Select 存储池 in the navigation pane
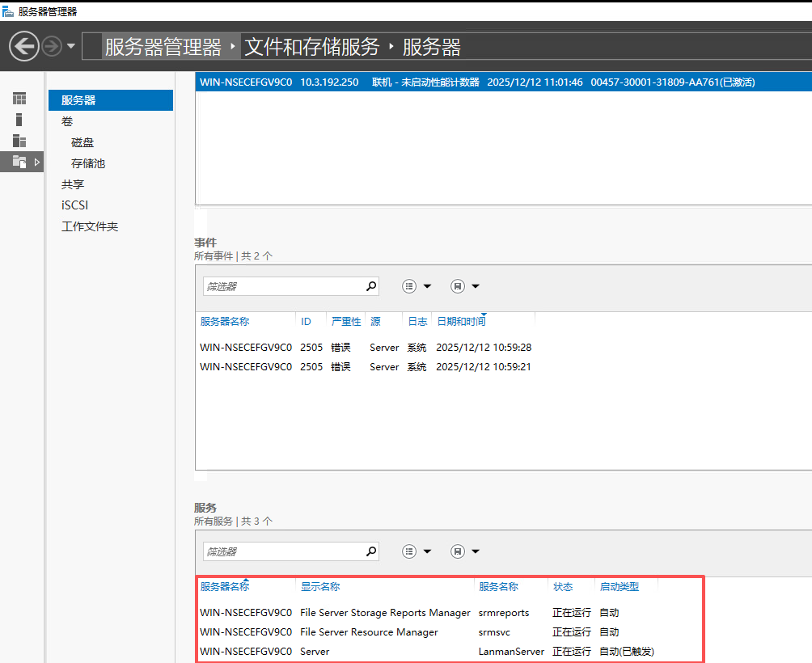Screen dimensions: 812x663 tap(88, 163)
